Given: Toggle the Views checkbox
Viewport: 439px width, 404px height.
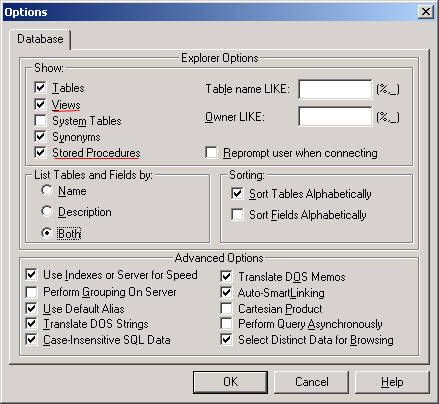Looking at the screenshot, I should 40,104.
